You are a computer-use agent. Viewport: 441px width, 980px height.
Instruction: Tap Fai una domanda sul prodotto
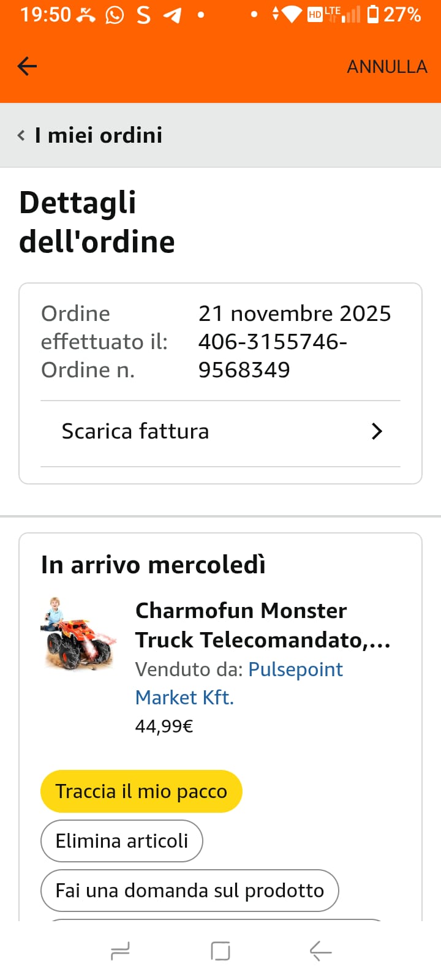[x=189, y=891]
